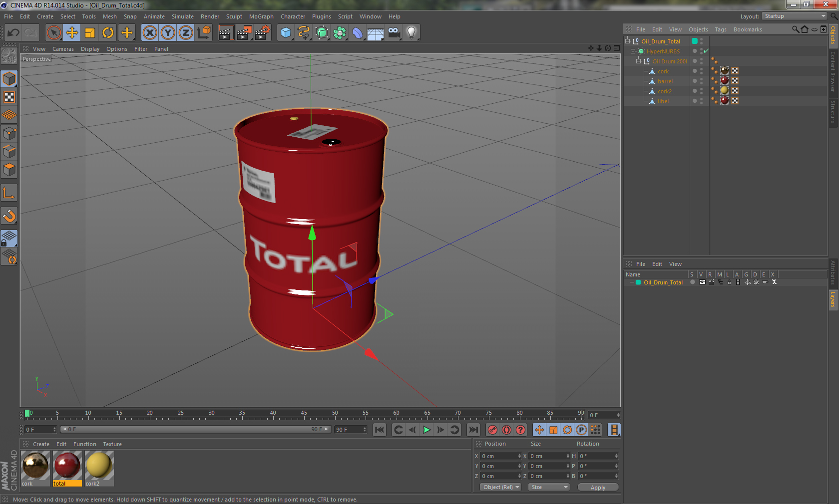Open the MoGraph menu

click(x=261, y=16)
